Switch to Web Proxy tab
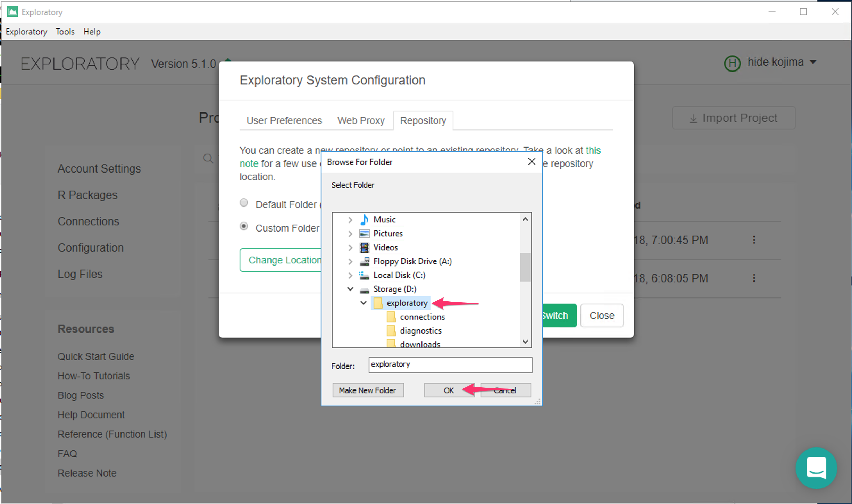Screen dimensions: 852x504 point(361,120)
